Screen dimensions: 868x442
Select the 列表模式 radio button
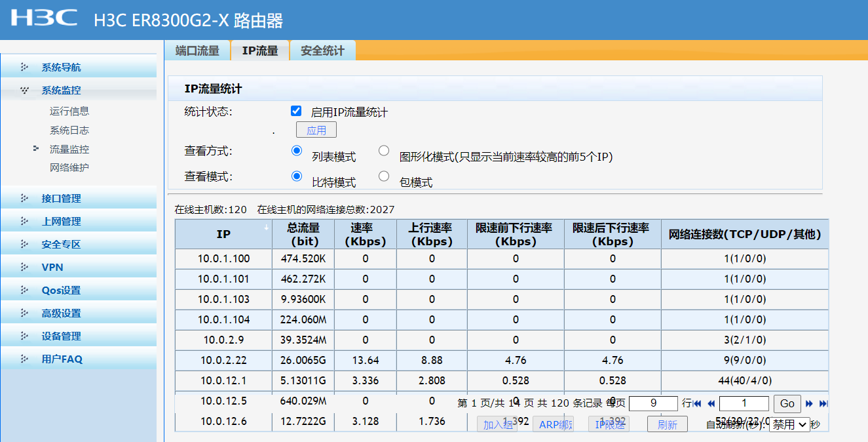[x=296, y=150]
